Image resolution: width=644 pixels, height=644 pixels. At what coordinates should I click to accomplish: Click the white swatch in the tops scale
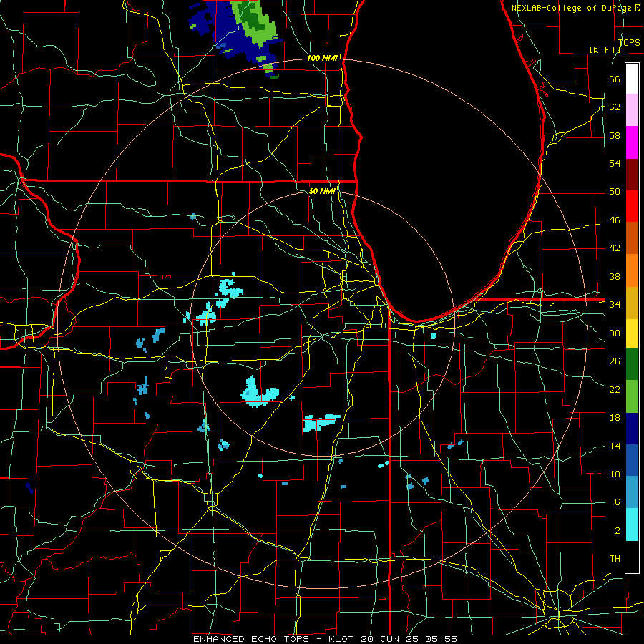click(x=632, y=79)
